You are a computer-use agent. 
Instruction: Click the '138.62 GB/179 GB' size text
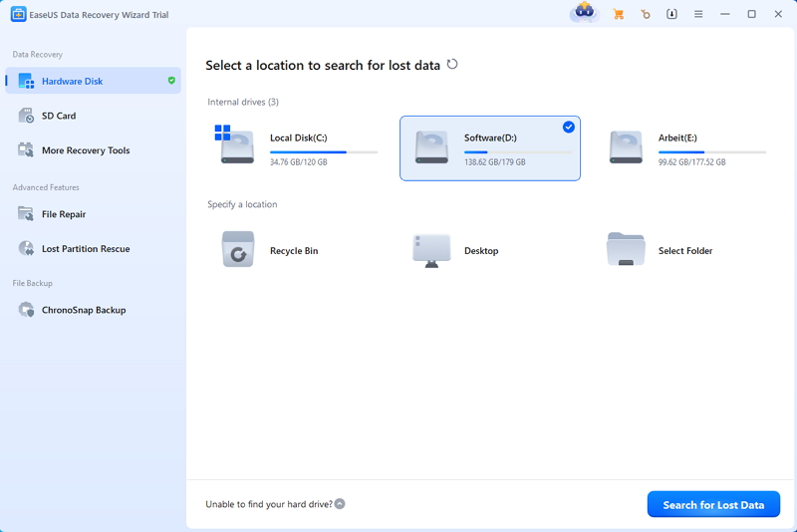494,162
